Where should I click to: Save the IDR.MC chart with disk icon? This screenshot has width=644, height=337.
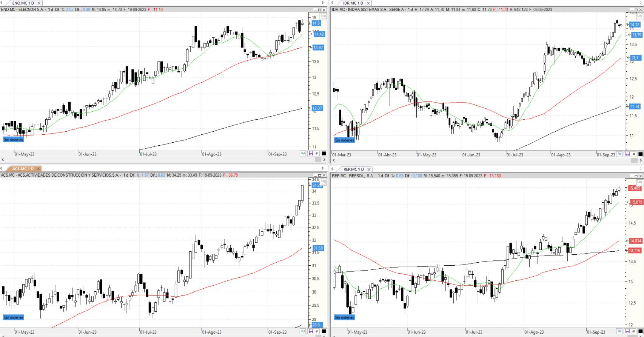(627, 154)
